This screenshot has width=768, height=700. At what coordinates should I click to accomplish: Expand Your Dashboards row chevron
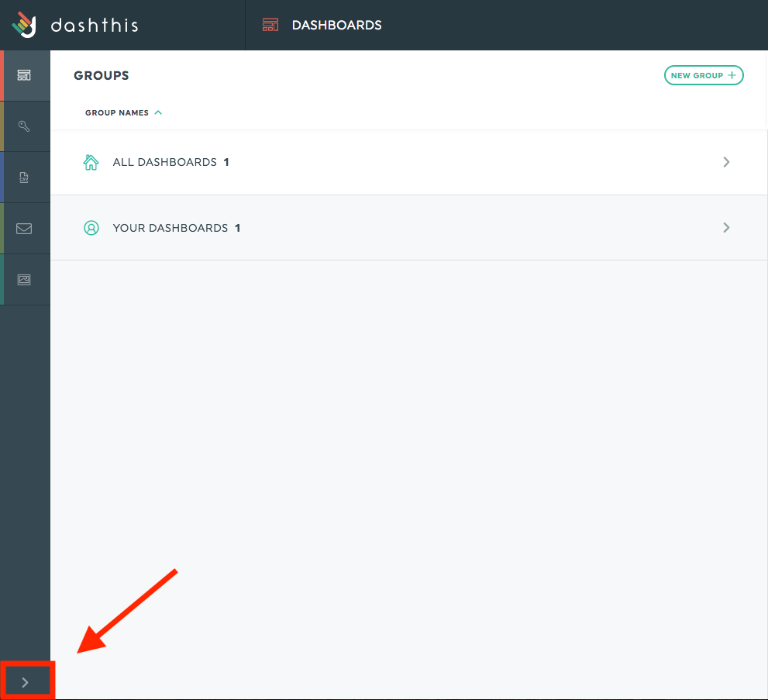click(x=726, y=227)
